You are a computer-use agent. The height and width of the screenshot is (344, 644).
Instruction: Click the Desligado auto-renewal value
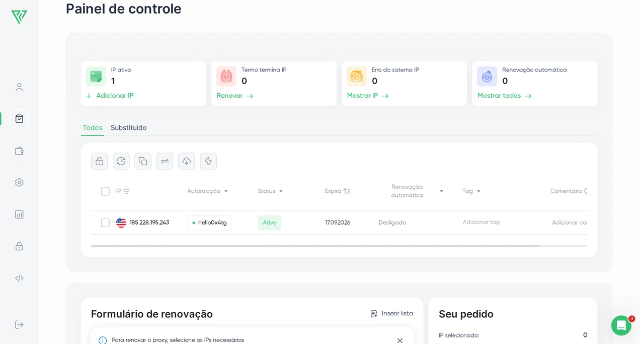coord(392,223)
